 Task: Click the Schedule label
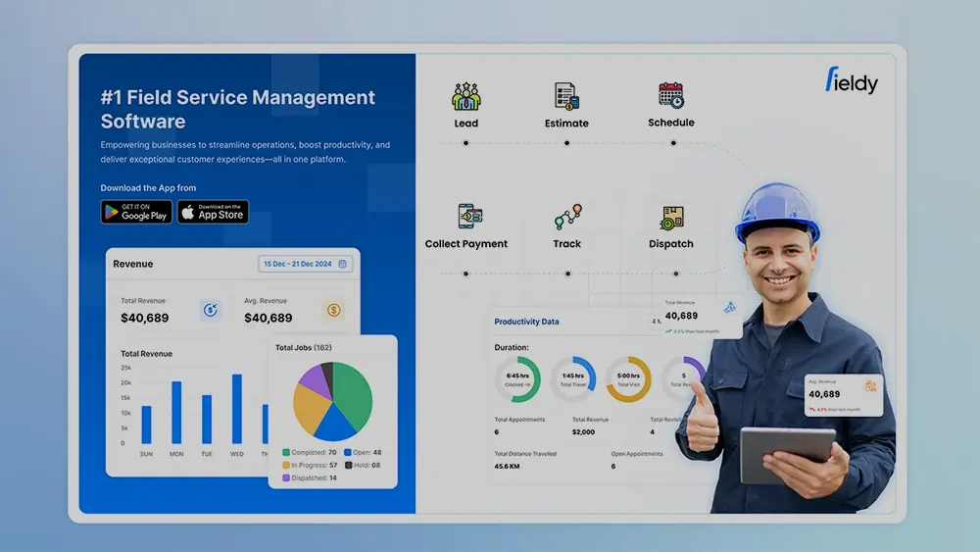(671, 123)
